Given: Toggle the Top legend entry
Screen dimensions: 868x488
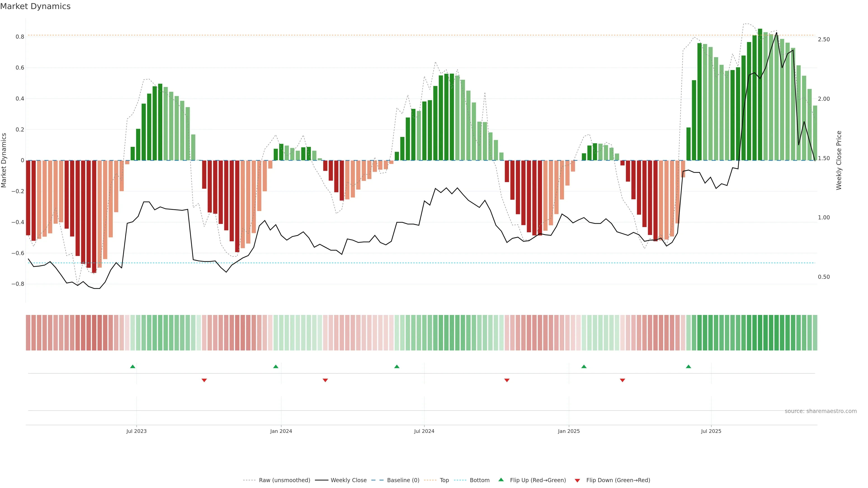Looking at the screenshot, I should click(x=444, y=480).
